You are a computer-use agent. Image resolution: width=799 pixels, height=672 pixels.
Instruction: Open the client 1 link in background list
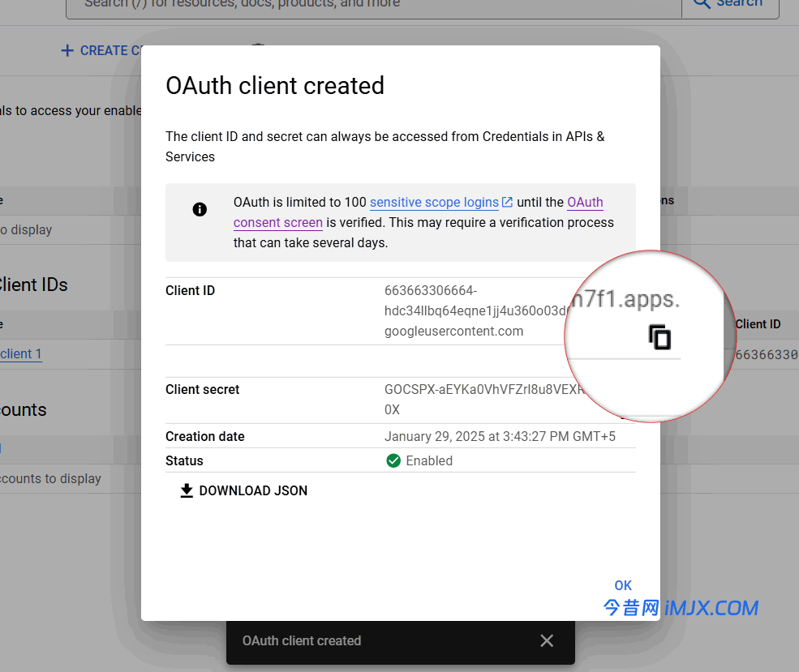(x=21, y=353)
